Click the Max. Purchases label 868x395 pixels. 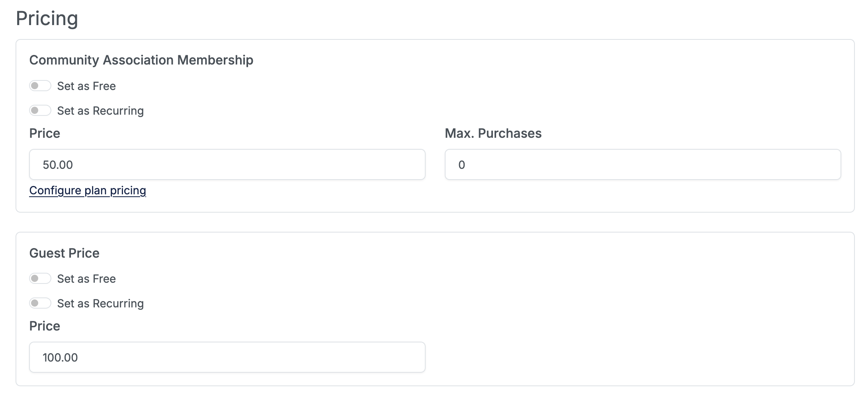pos(493,133)
